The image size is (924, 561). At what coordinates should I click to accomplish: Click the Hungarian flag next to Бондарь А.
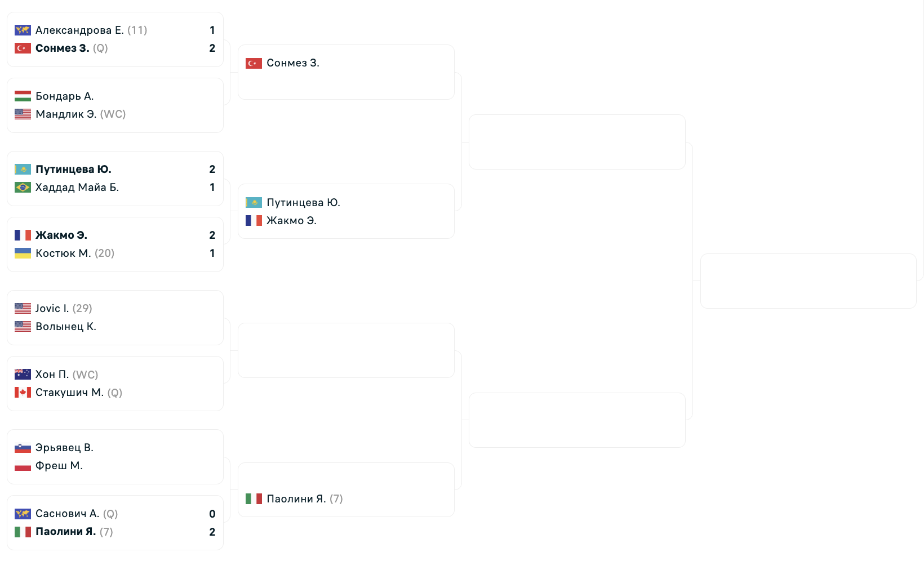coord(23,96)
